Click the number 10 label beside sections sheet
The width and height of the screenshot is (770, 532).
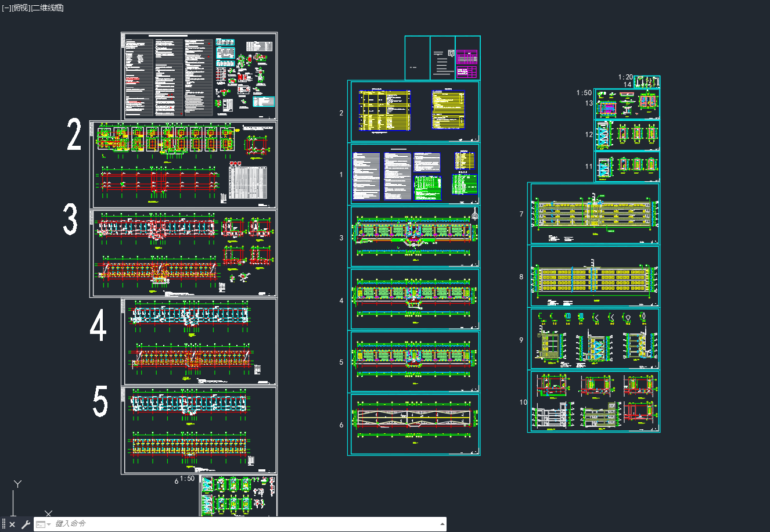pos(523,402)
